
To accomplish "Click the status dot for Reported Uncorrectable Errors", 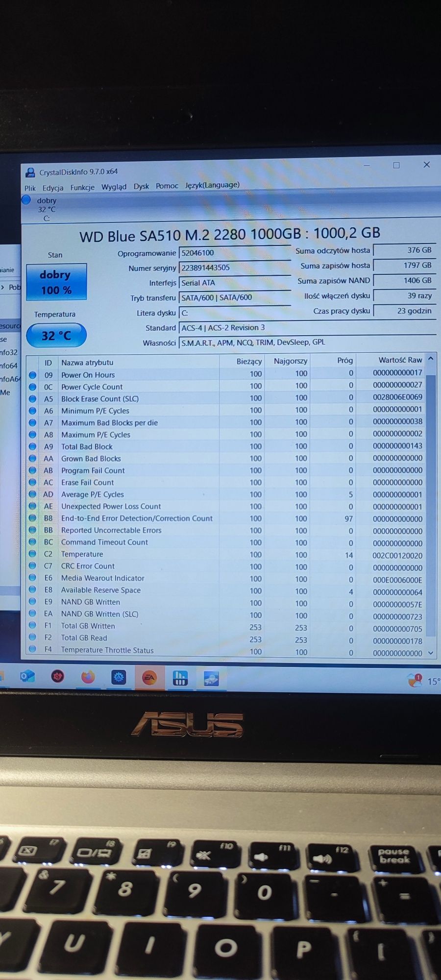I will click(32, 530).
